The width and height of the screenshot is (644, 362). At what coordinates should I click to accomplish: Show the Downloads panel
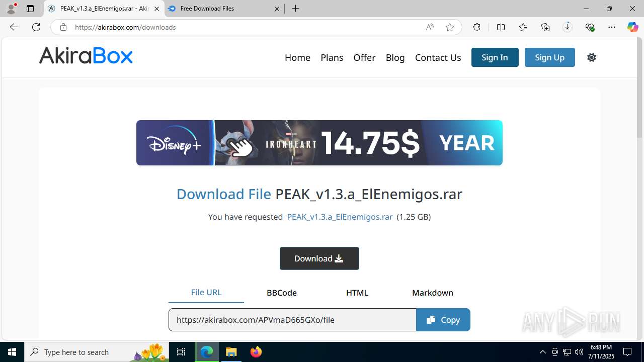click(x=568, y=27)
